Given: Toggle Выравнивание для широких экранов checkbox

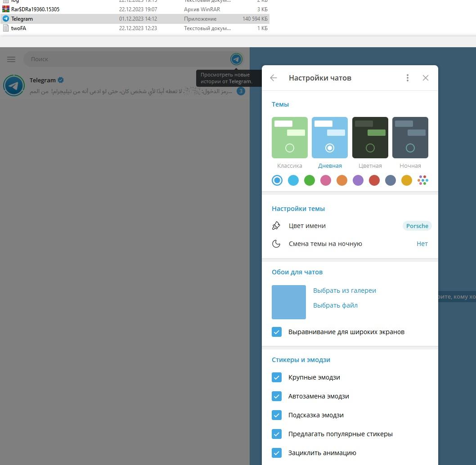Looking at the screenshot, I should (x=277, y=332).
